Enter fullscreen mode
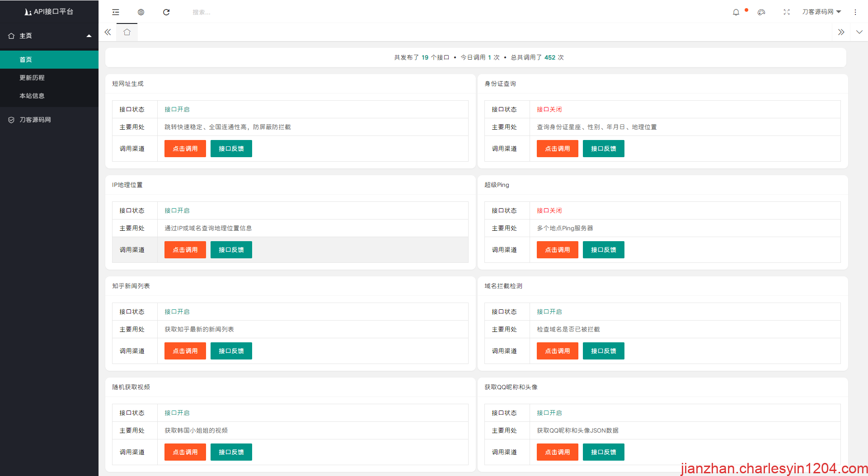Screen dimensions: 868x476 [787, 12]
